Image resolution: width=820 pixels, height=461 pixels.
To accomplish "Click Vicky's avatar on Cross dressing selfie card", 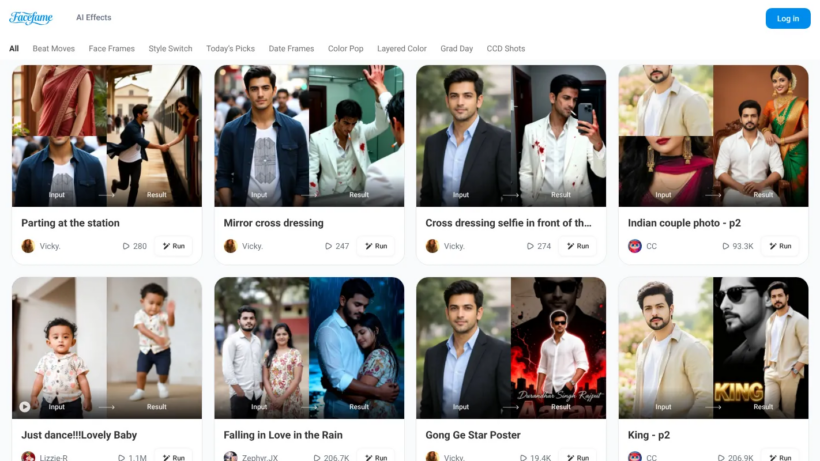I will pyautogui.click(x=432, y=246).
